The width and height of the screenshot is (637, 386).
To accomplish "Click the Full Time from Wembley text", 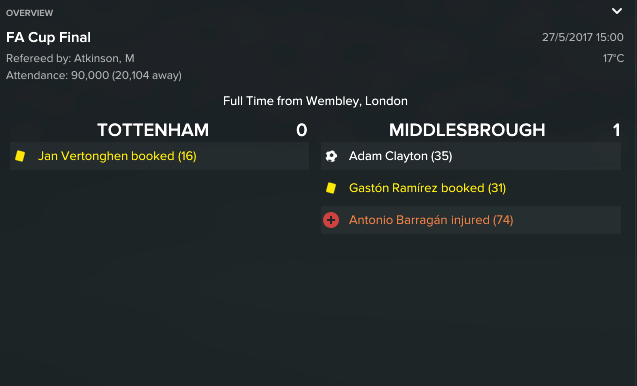I will click(315, 101).
